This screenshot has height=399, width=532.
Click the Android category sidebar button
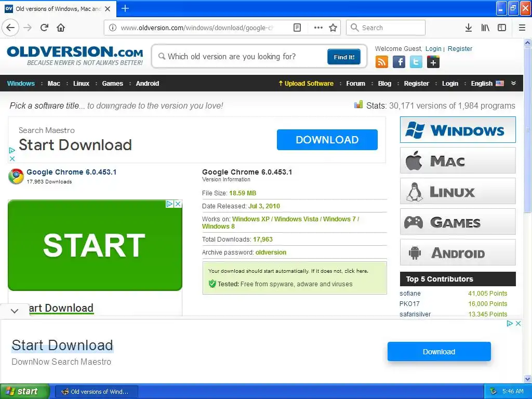point(458,252)
